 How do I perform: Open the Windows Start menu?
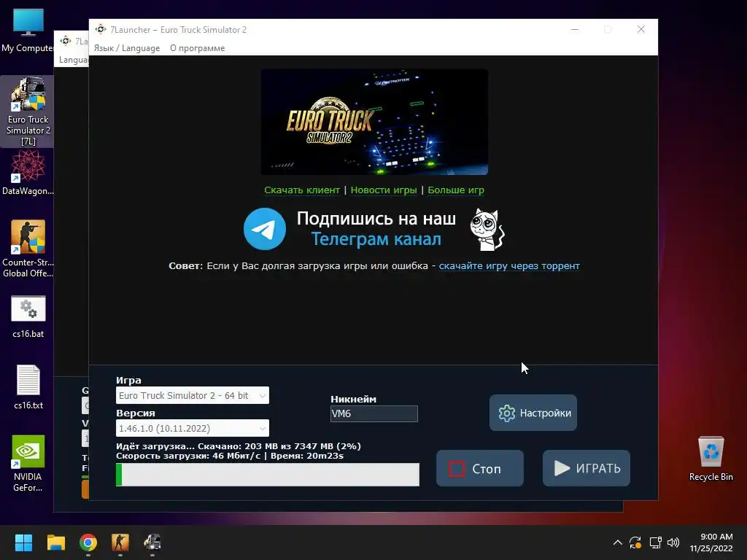(x=23, y=542)
